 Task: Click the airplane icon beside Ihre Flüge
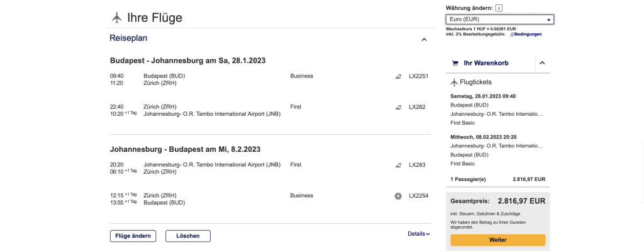(116, 18)
